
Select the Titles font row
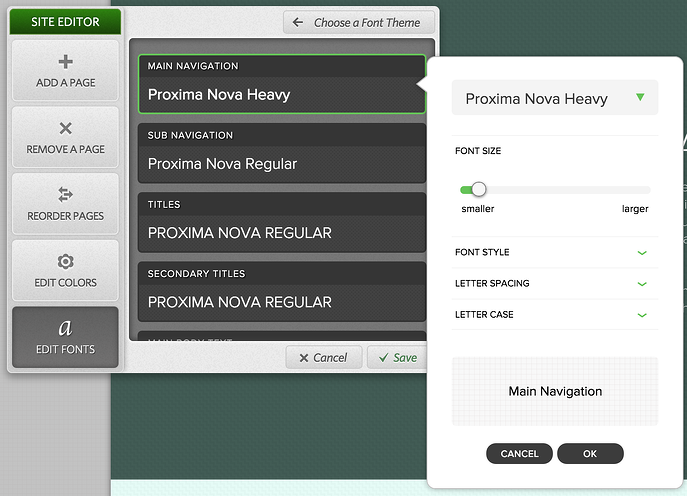[282, 222]
